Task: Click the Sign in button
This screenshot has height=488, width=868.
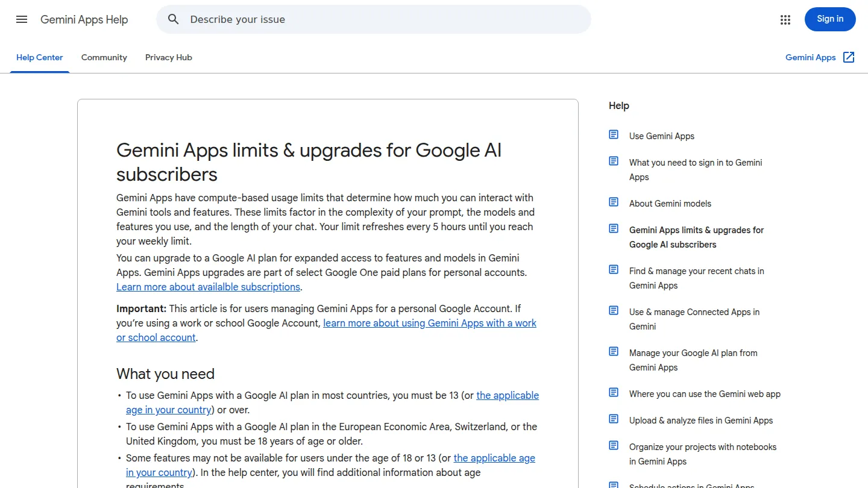Action: tap(830, 19)
